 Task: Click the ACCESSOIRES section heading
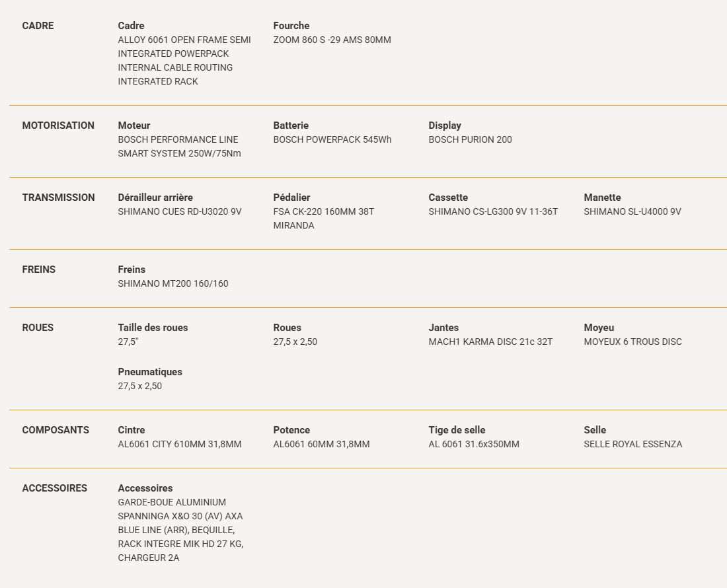pos(55,488)
